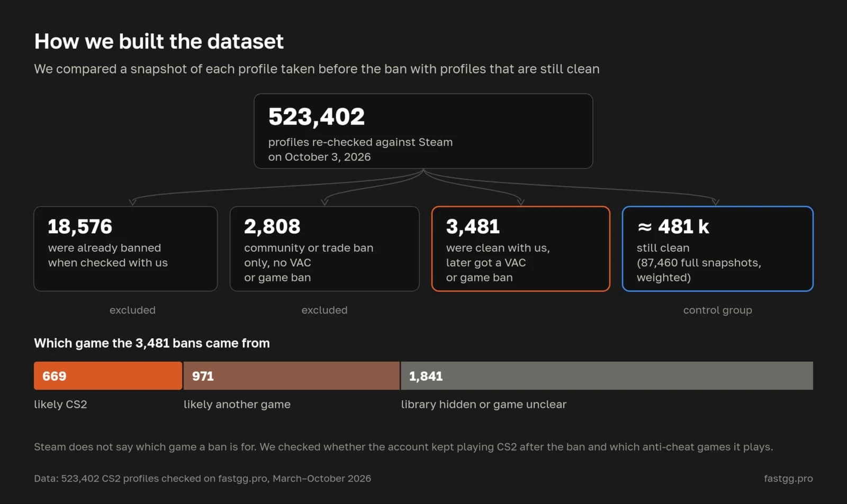Click 'were clean with us' description text
The image size is (847, 504).
pos(498,248)
